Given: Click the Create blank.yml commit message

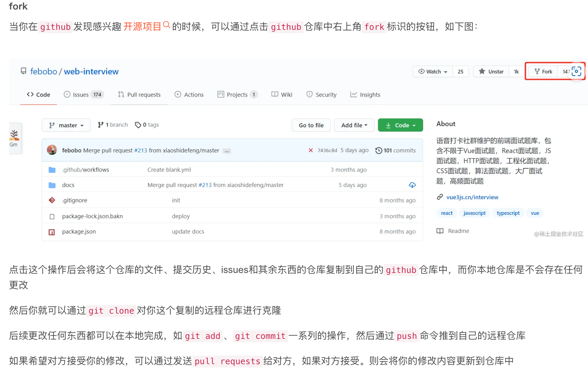Looking at the screenshot, I should (169, 170).
